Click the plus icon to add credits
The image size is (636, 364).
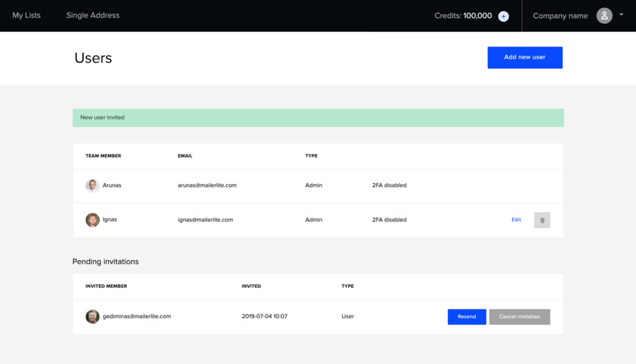504,16
